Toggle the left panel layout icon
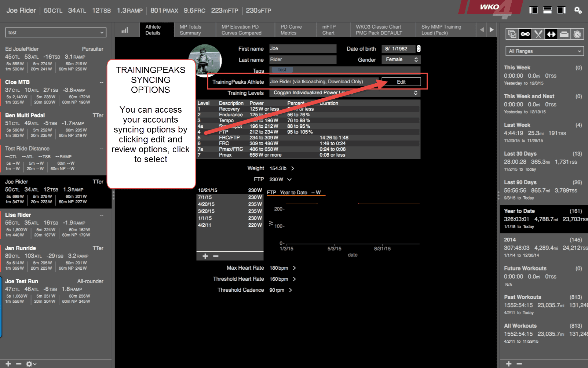This screenshot has width=588, height=368. 533,10
